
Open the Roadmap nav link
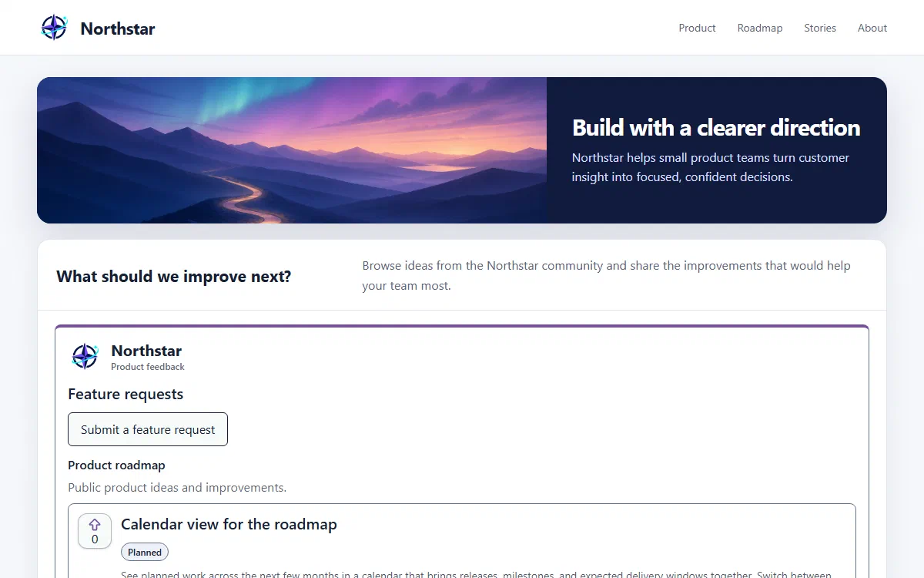760,28
